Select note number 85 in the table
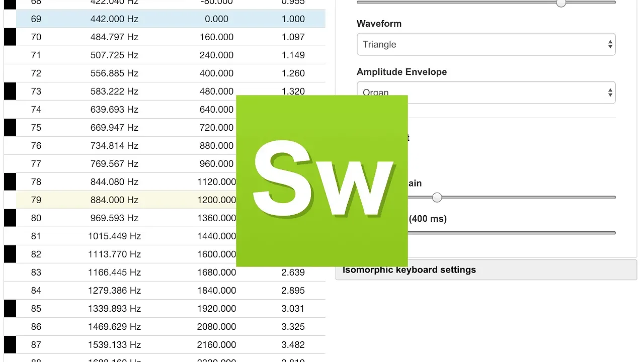 tap(36, 309)
